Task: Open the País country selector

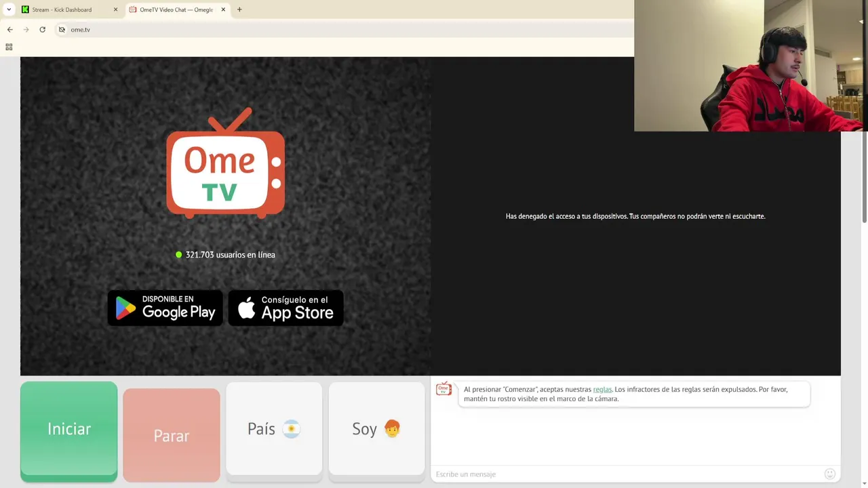Action: (x=274, y=431)
